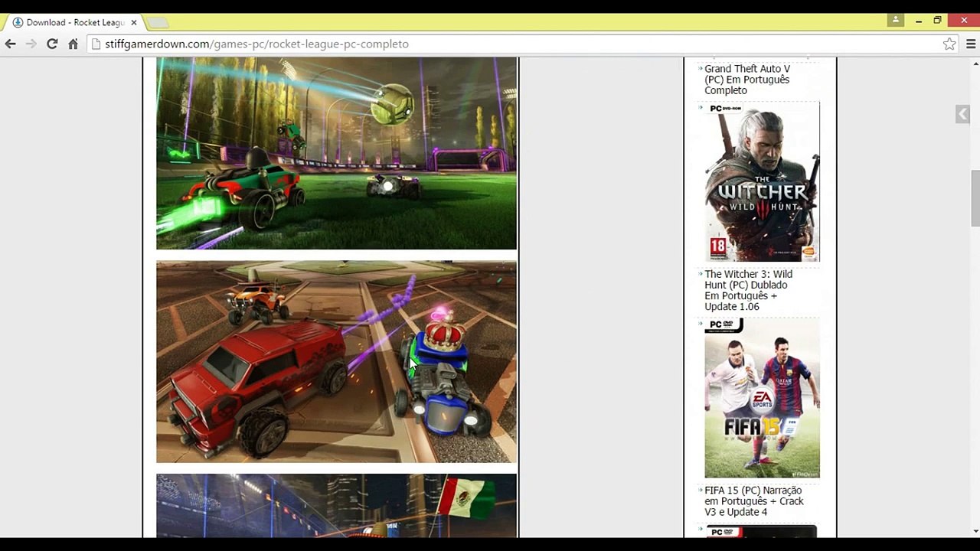Click the scrollbar down arrow
This screenshot has width=980, height=551.
tap(975, 531)
